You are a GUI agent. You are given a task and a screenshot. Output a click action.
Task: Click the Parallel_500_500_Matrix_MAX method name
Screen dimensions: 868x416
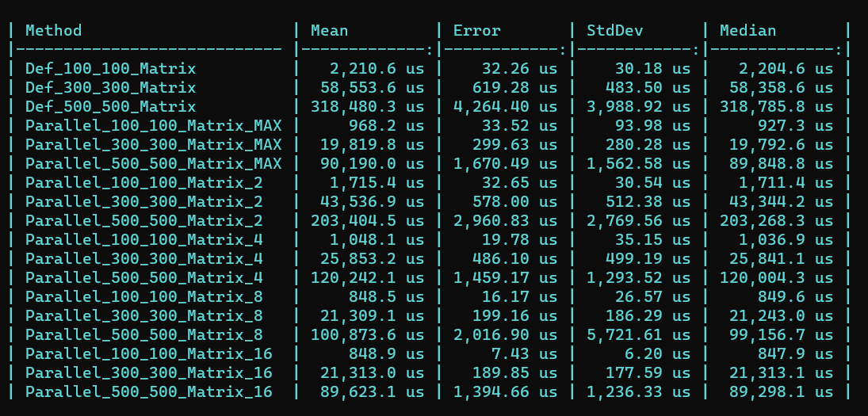pyautogui.click(x=153, y=164)
